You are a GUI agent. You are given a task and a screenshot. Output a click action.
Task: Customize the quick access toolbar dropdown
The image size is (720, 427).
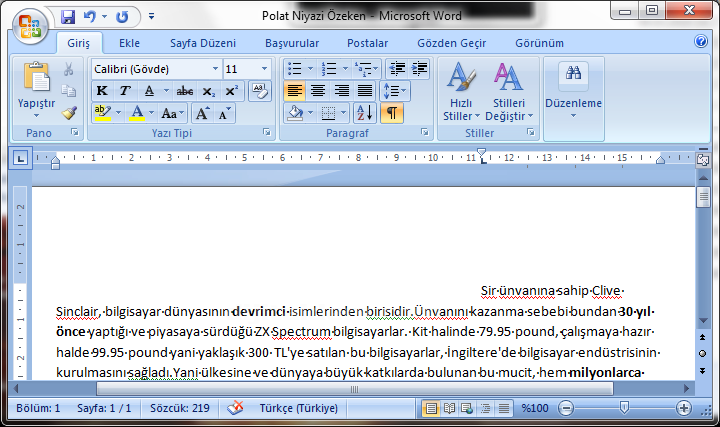(x=152, y=17)
